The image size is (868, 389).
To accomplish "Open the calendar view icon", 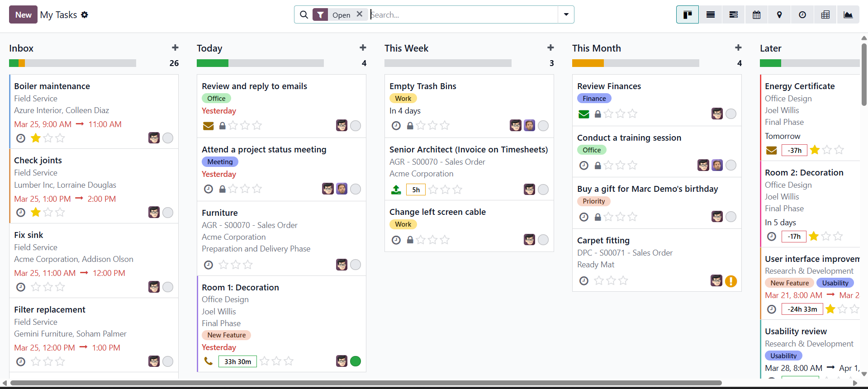I will click(x=756, y=15).
